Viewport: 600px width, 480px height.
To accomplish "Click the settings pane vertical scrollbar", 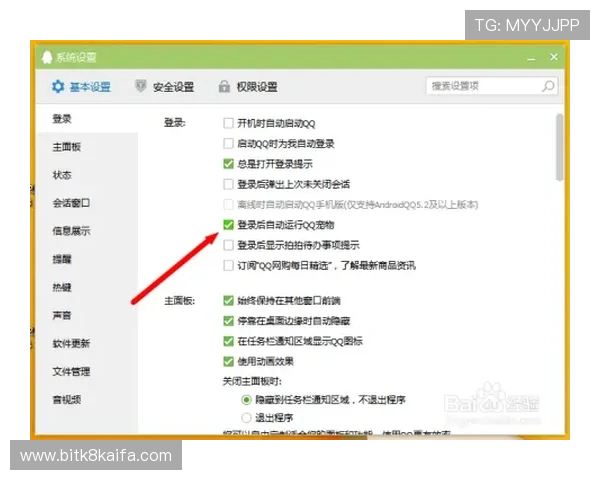I will [559, 147].
